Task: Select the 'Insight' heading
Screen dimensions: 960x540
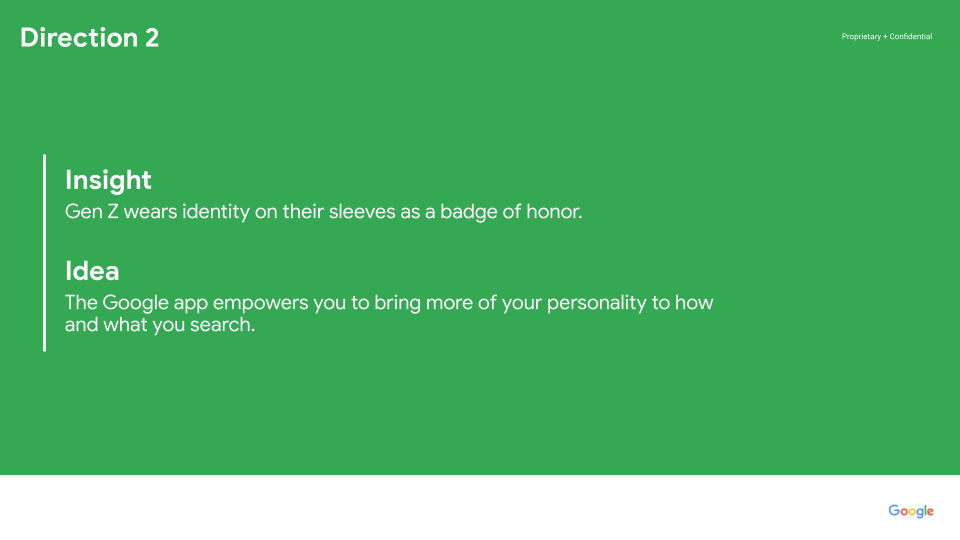Action: 108,180
